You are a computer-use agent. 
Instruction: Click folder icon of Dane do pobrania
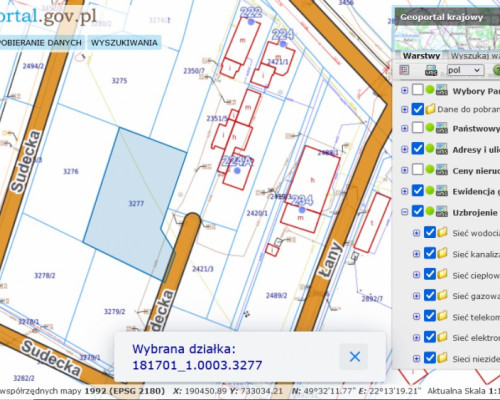click(x=430, y=109)
